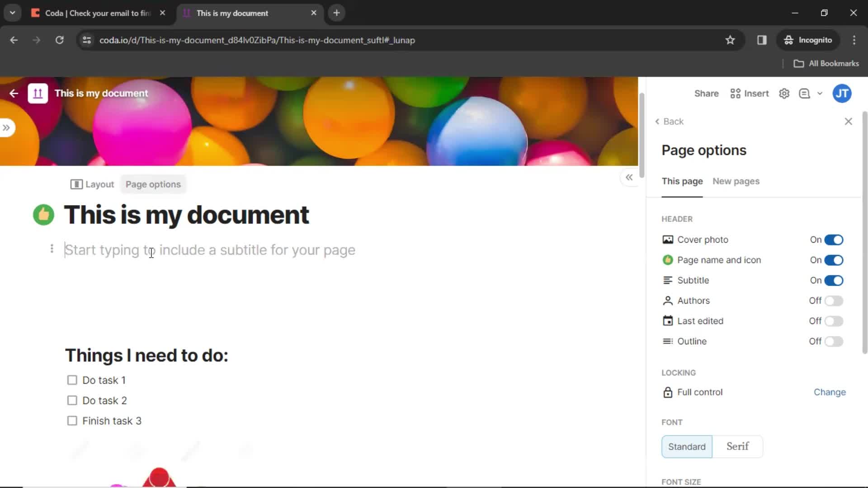Enable the Authors toggle
The width and height of the screenshot is (868, 488).
tap(834, 301)
